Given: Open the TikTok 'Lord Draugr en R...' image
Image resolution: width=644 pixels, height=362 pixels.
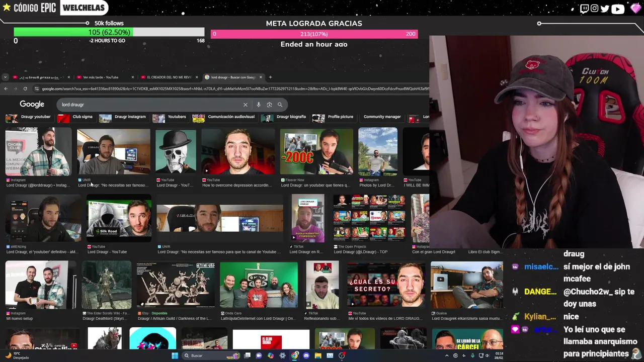Looking at the screenshot, I should [x=308, y=218].
